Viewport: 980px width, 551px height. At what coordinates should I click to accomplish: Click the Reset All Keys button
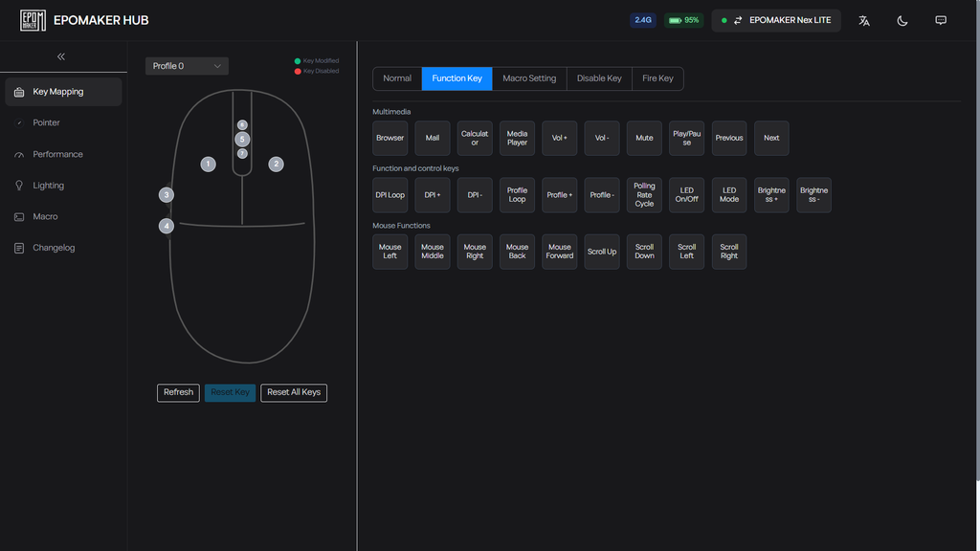pyautogui.click(x=294, y=393)
